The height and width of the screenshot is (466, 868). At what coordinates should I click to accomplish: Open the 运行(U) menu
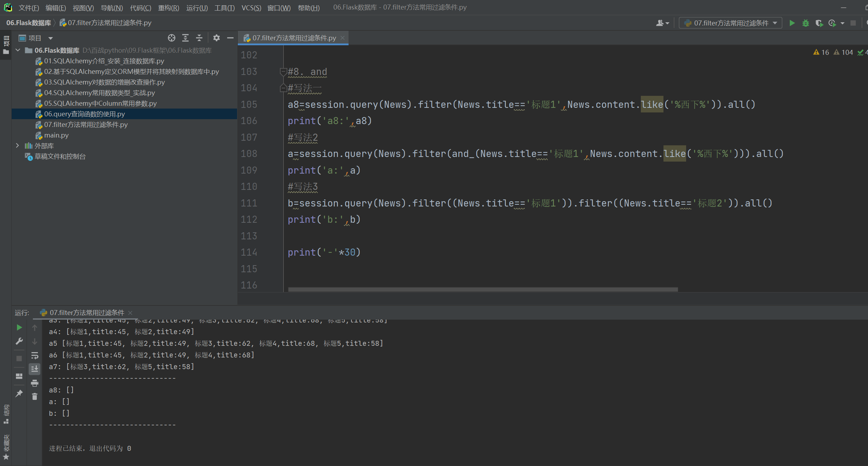[x=197, y=8]
